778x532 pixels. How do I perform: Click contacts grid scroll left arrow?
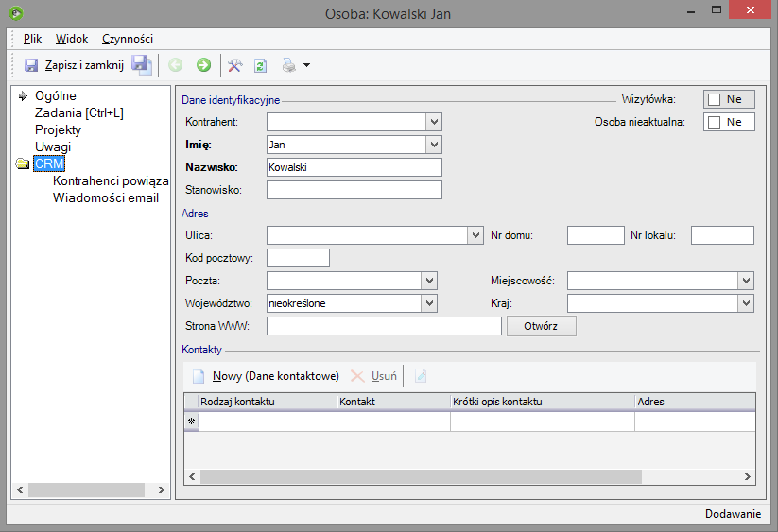[192, 477]
